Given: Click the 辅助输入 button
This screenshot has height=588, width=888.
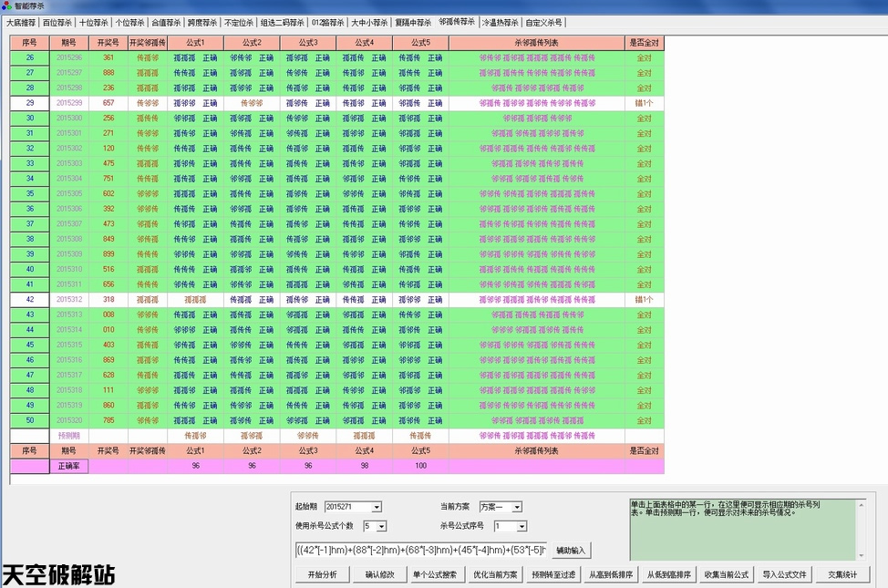Looking at the screenshot, I should click(x=571, y=551).
